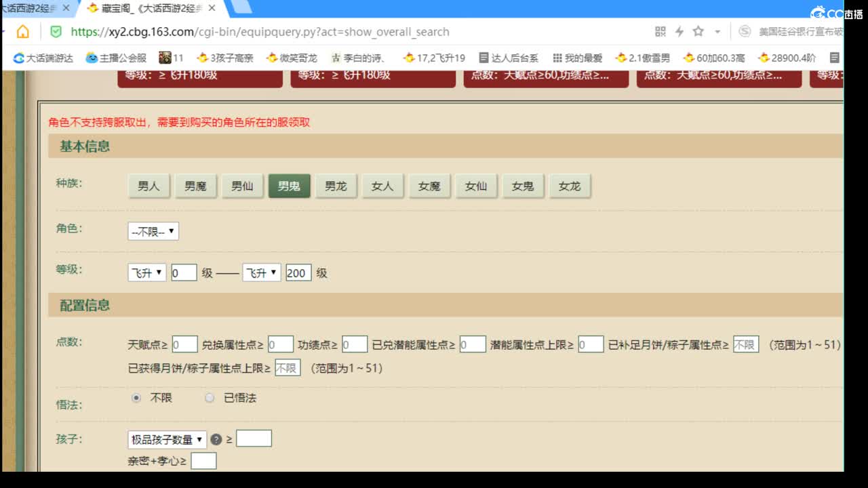Click the browser Home button icon
Viewport: 868px width, 488px height.
[x=24, y=31]
